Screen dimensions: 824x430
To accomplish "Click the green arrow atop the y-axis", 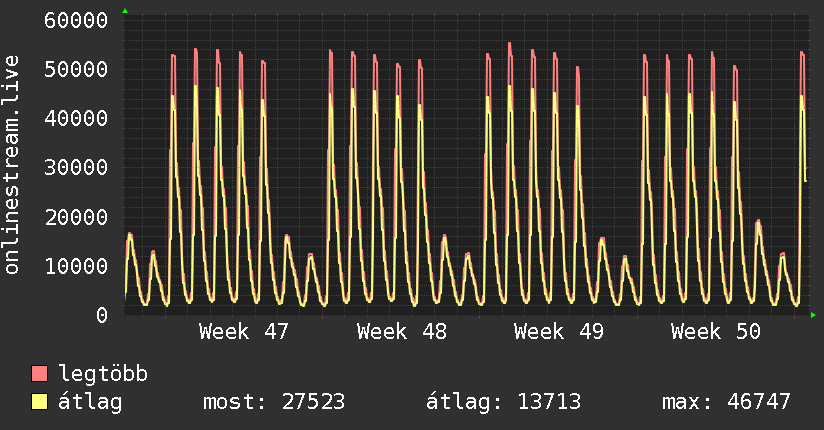I will (x=125, y=11).
